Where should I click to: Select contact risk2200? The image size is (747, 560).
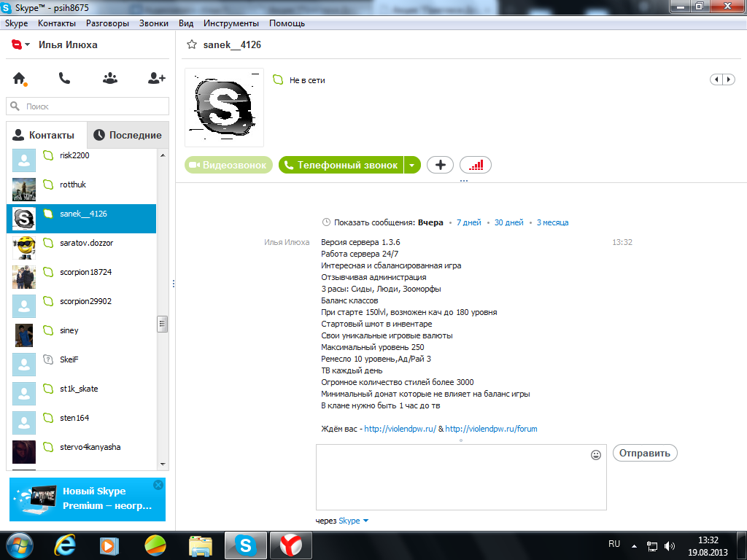pos(82,160)
